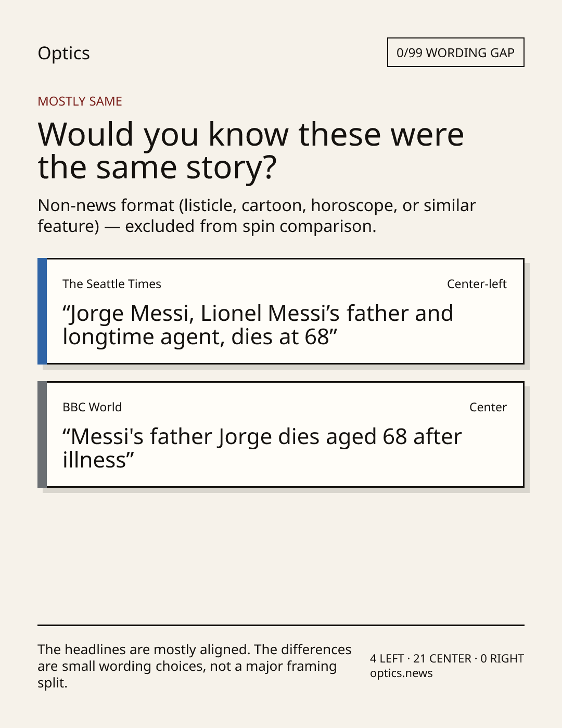Click the 0/99 WORDING GAP badge

pos(455,53)
